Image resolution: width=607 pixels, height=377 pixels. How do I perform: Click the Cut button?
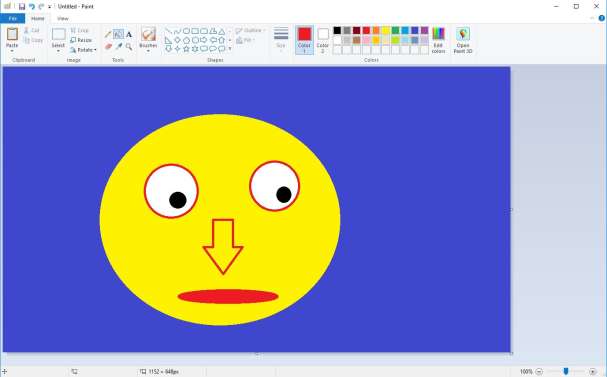31,30
